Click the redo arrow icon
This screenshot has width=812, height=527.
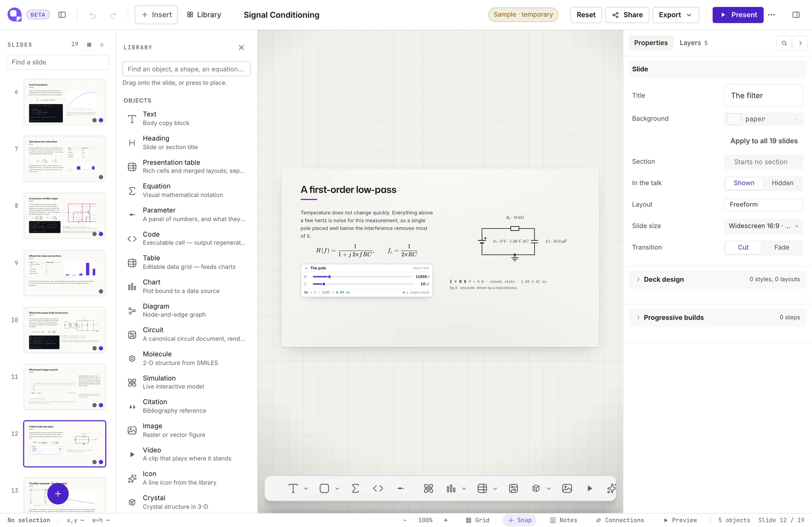tap(113, 15)
